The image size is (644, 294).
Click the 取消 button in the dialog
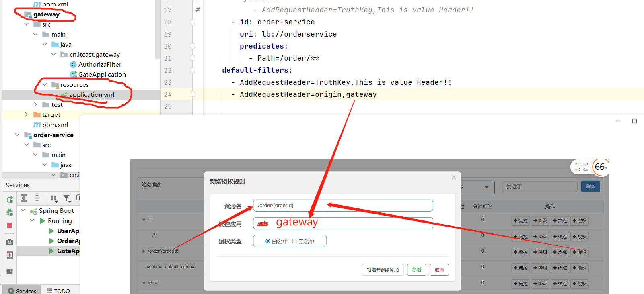[439, 270]
